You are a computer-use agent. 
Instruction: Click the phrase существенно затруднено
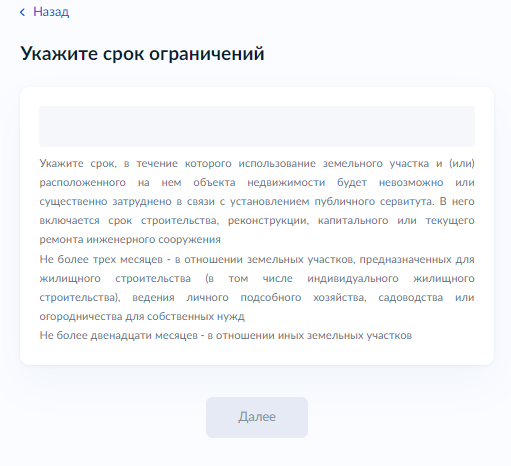pyautogui.click(x=105, y=202)
